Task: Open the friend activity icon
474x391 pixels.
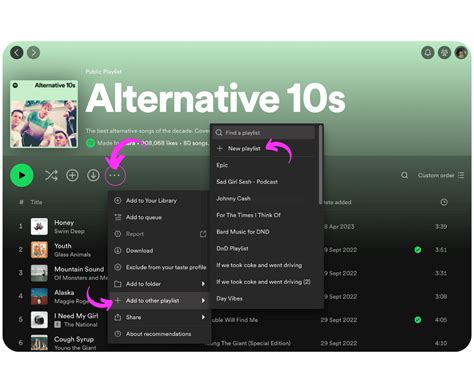Action: pos(444,52)
